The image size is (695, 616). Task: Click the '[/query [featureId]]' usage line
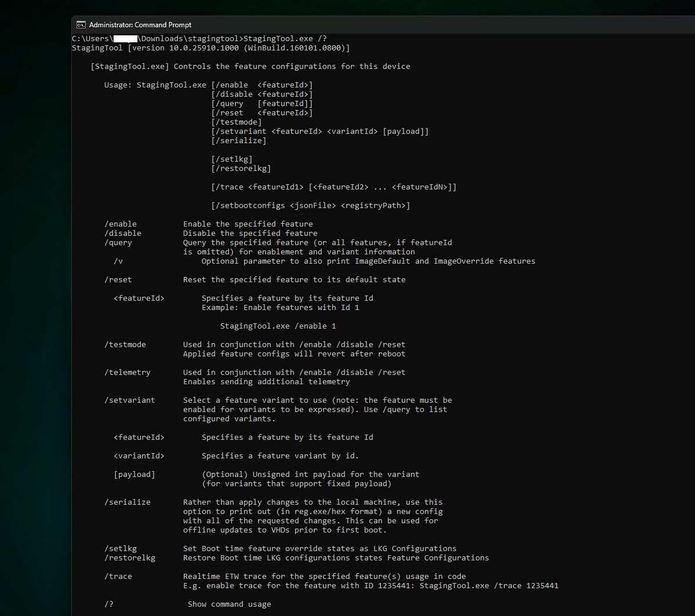(x=262, y=104)
